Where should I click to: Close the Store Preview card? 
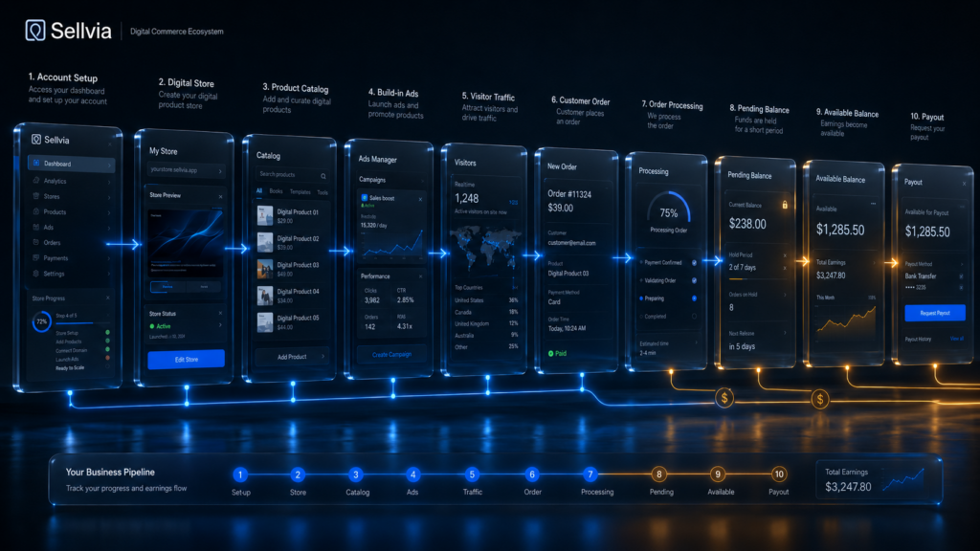221,197
